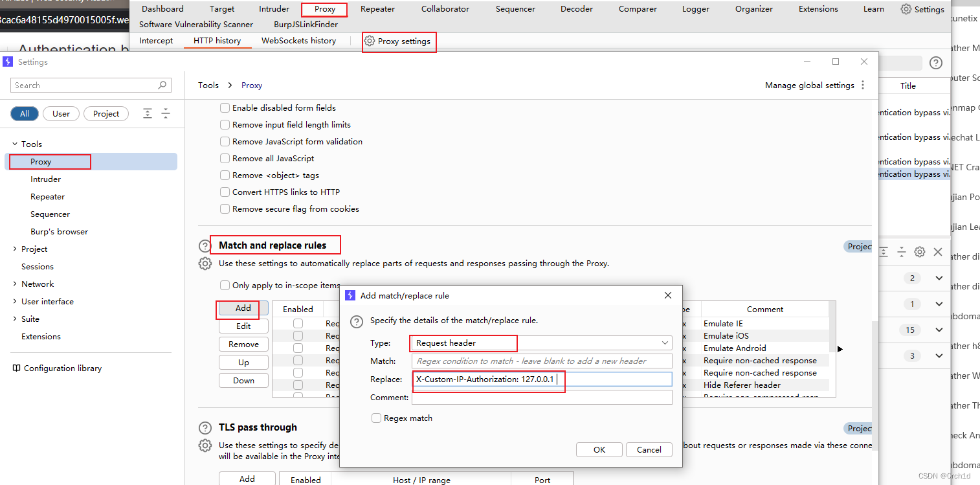Expand the group showing count 3
Image resolution: width=980 pixels, height=485 pixels.
coord(939,356)
